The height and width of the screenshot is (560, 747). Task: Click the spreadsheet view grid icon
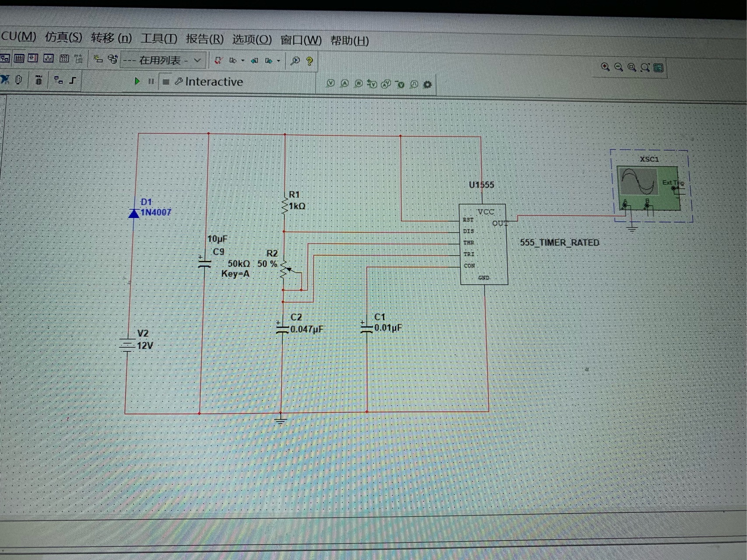click(x=19, y=58)
